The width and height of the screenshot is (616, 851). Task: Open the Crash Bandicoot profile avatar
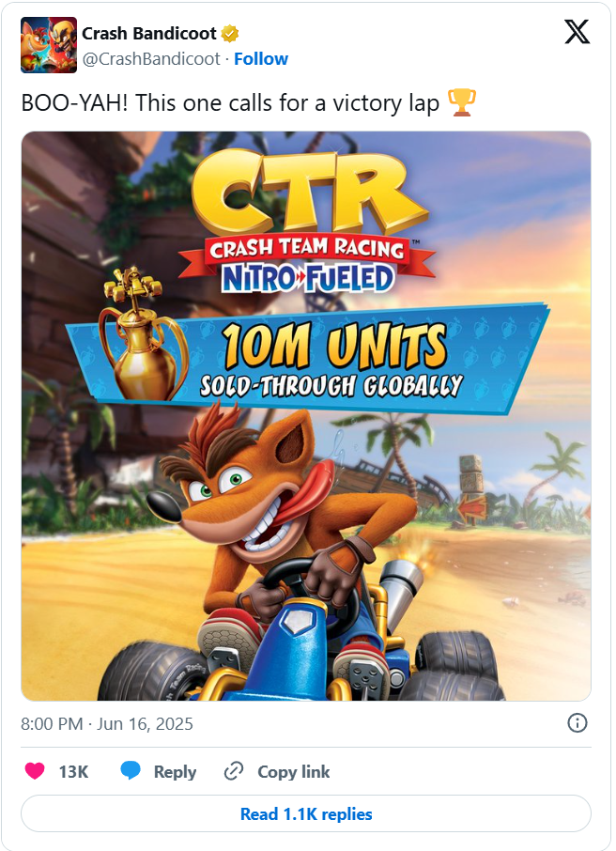[x=49, y=45]
